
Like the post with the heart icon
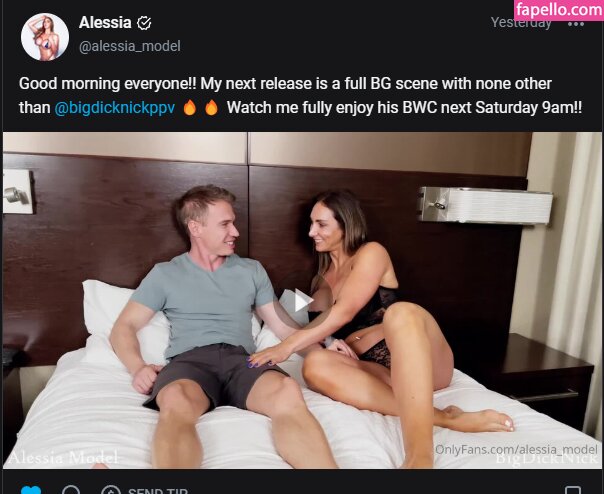[x=31, y=490]
